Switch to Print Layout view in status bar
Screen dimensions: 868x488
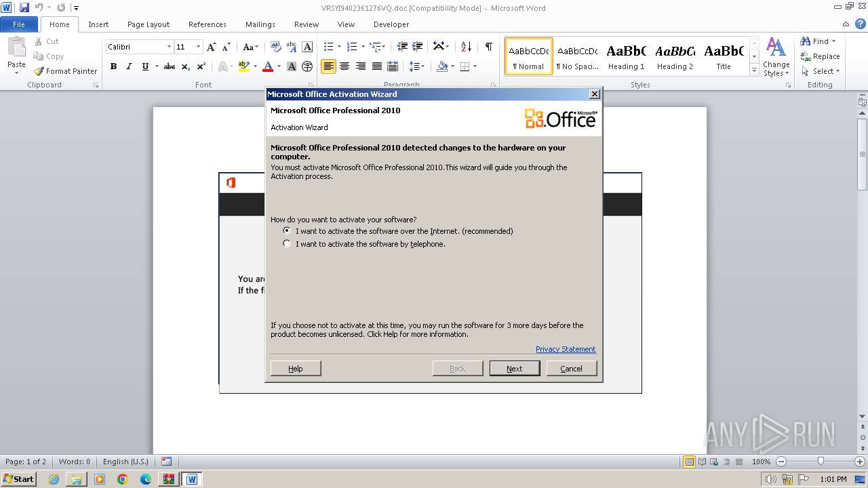click(x=690, y=462)
